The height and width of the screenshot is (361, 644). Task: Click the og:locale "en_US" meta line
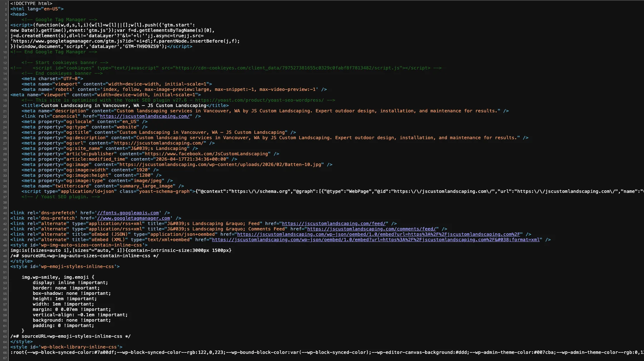pyautogui.click(x=84, y=122)
